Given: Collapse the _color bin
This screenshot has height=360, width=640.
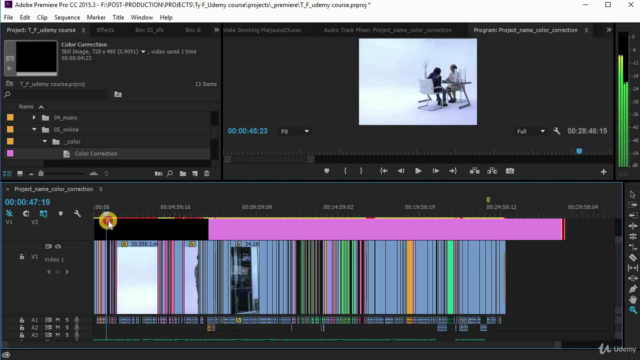Looking at the screenshot, I should point(44,141).
